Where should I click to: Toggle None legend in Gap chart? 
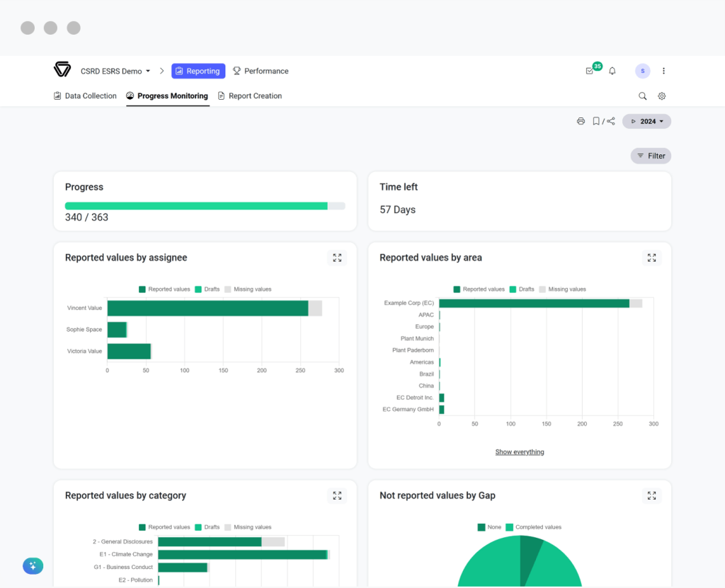[490, 527]
